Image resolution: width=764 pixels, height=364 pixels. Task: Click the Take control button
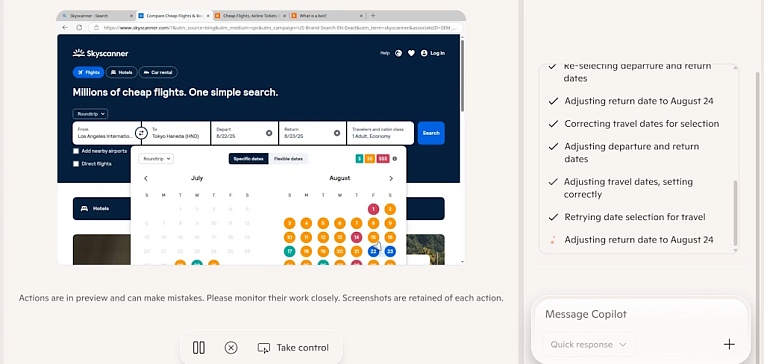[293, 347]
